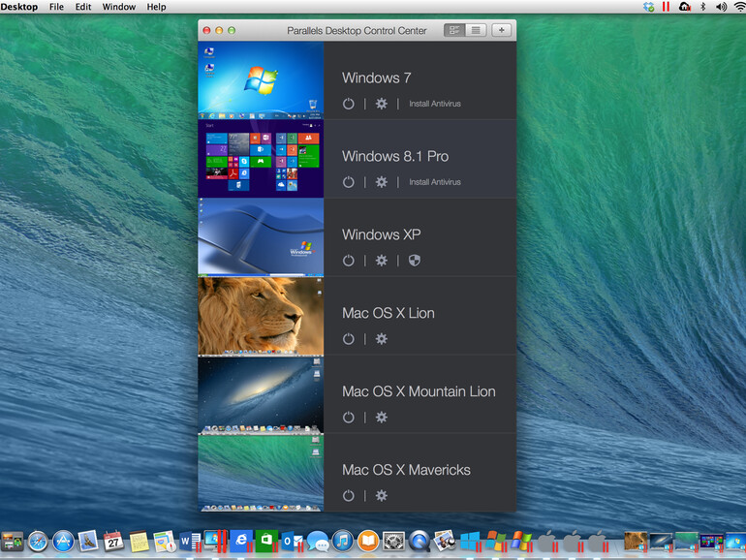
Task: Select the Mac OS X Lion thumbnail
Action: click(x=261, y=316)
